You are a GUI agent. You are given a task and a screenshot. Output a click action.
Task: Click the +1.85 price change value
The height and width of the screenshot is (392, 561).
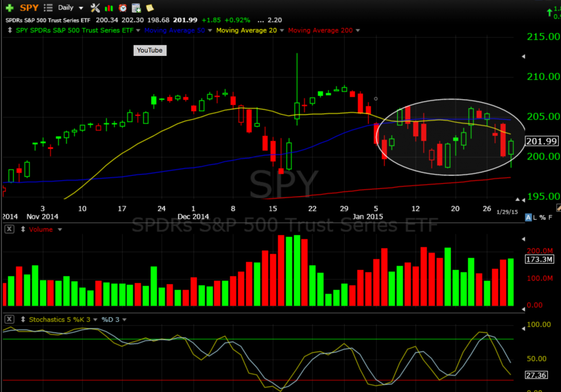point(211,20)
